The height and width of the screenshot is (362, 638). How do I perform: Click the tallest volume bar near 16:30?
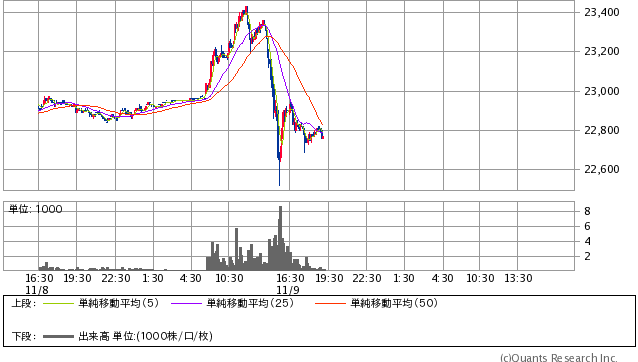coord(280,238)
